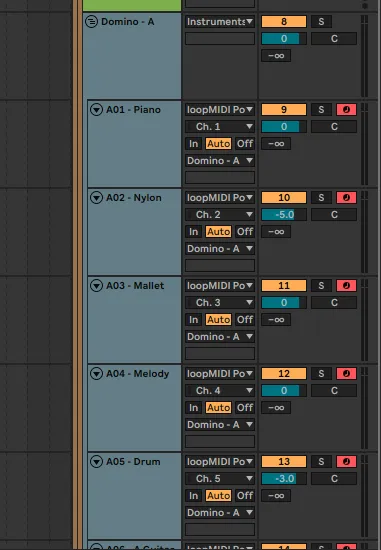Solo the A04 - Melody track
Image resolution: width=381 pixels, height=550 pixels.
pyautogui.click(x=321, y=374)
